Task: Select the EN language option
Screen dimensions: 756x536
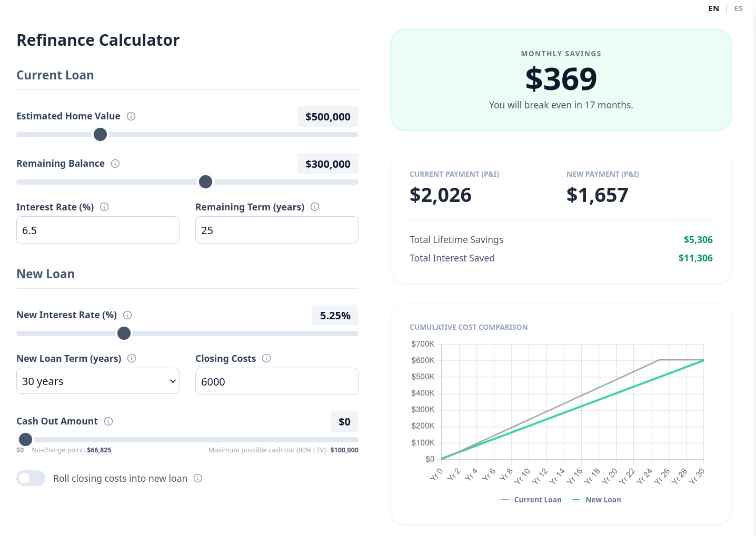Action: click(713, 8)
